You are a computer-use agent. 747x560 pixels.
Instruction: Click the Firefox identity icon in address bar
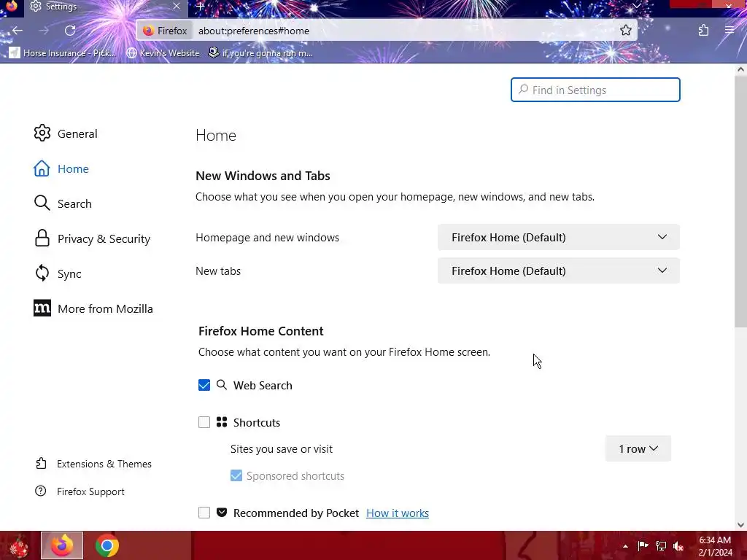166,31
